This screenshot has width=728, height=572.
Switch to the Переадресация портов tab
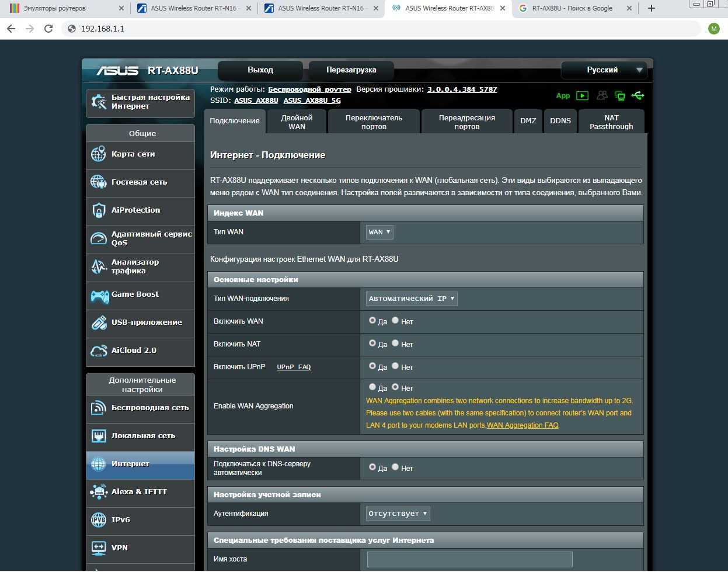coord(466,122)
